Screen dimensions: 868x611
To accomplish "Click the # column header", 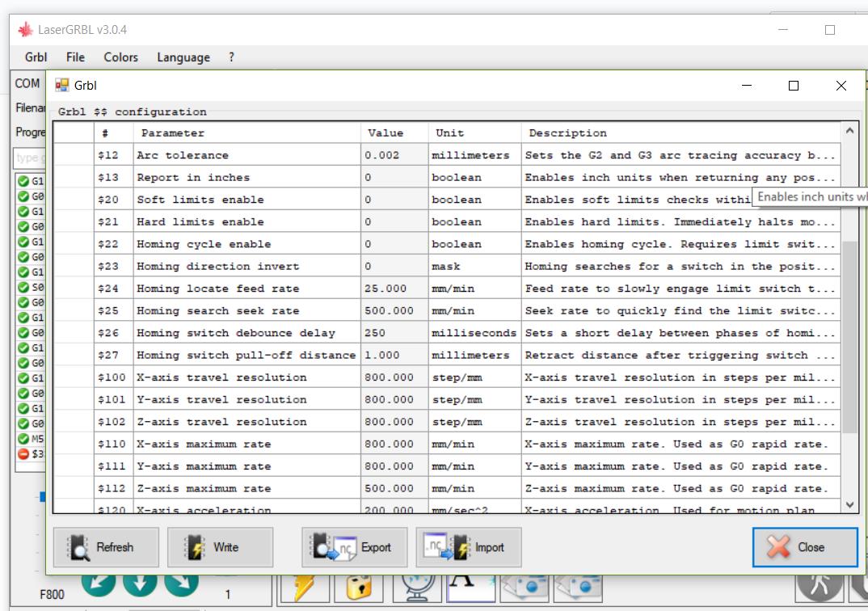I will pos(113,133).
